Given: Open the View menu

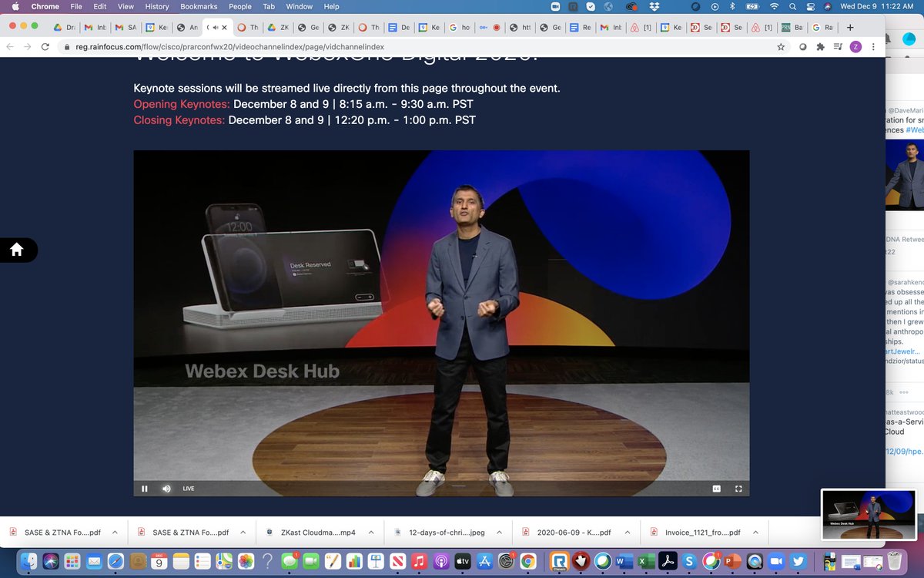Looking at the screenshot, I should 126,6.
